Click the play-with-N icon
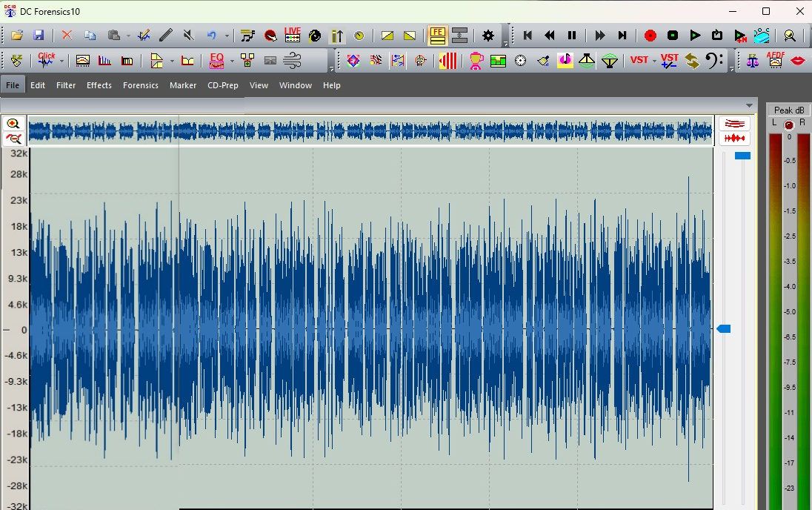Image resolution: width=812 pixels, height=510 pixels. pyautogui.click(x=740, y=36)
